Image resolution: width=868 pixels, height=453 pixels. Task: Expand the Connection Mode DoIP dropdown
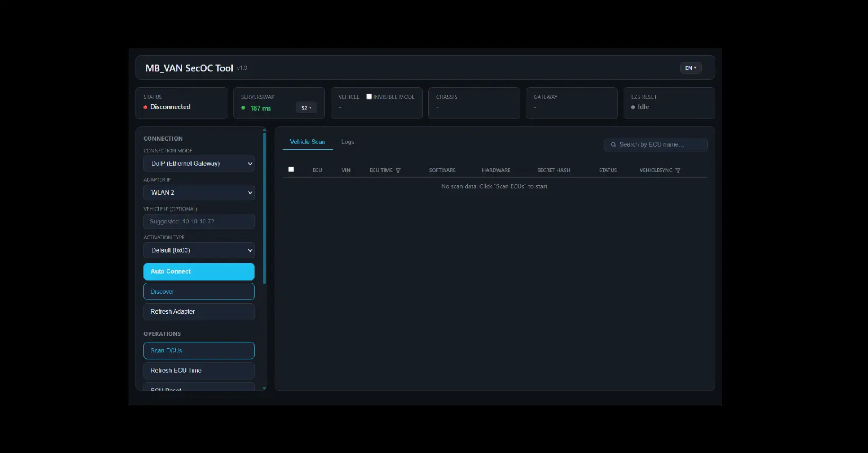pyautogui.click(x=199, y=164)
